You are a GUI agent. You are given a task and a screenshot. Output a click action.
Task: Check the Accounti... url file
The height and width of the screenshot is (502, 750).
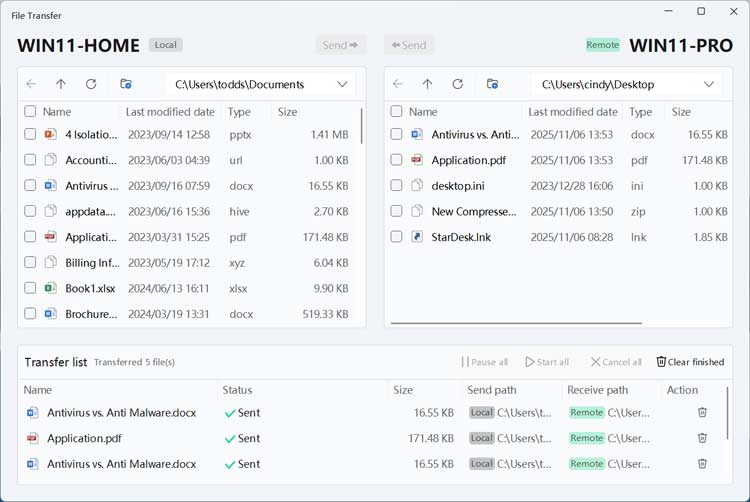click(30, 160)
